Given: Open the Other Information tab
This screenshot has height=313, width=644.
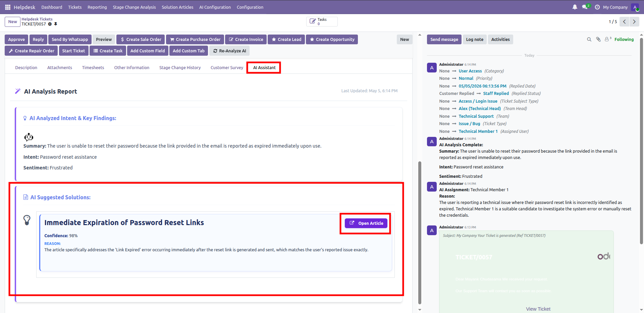Looking at the screenshot, I should click(x=131, y=68).
